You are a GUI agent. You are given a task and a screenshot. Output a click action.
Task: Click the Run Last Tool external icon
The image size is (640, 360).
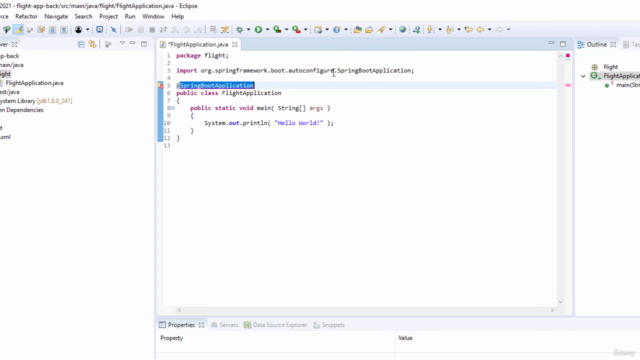tap(296, 29)
